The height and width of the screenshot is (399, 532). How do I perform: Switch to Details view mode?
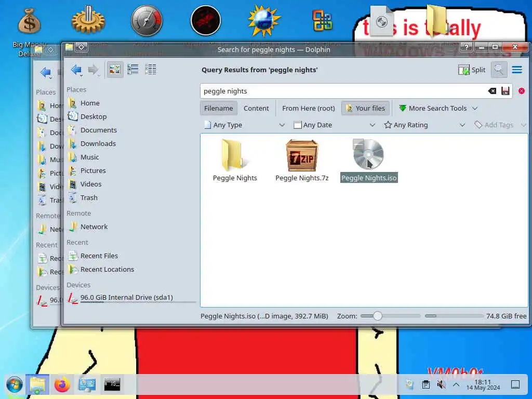[x=150, y=70]
